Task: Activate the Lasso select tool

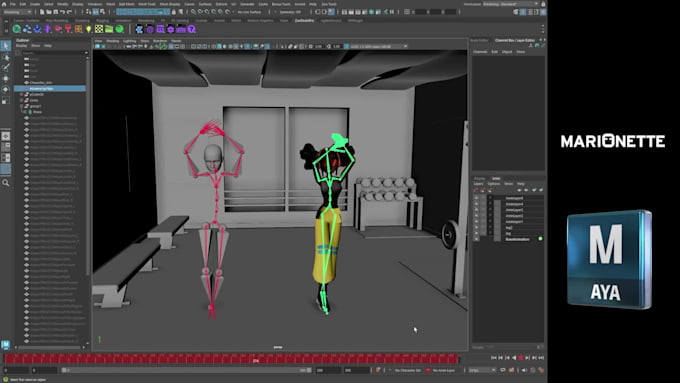Action: (6, 57)
